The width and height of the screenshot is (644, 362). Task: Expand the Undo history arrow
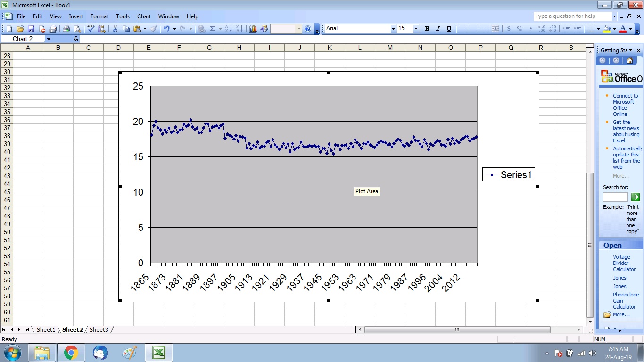pos(174,29)
